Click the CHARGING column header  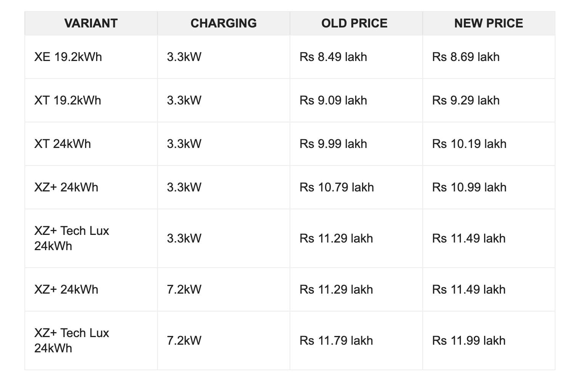pyautogui.click(x=224, y=23)
